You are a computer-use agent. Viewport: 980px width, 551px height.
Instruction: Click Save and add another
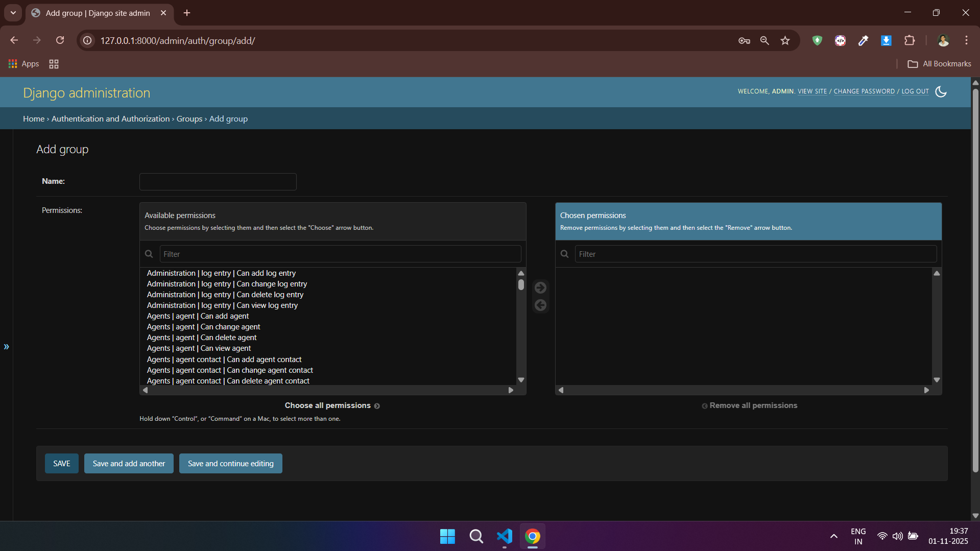(x=129, y=464)
